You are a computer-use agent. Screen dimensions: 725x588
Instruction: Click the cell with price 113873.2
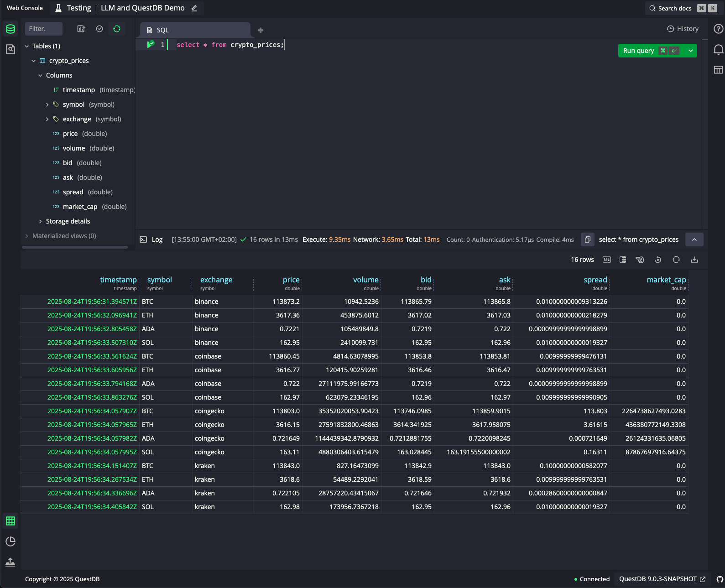click(278, 302)
